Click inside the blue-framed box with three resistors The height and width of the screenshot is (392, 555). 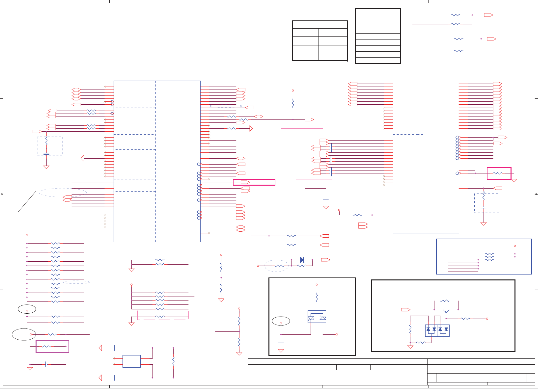484,256
